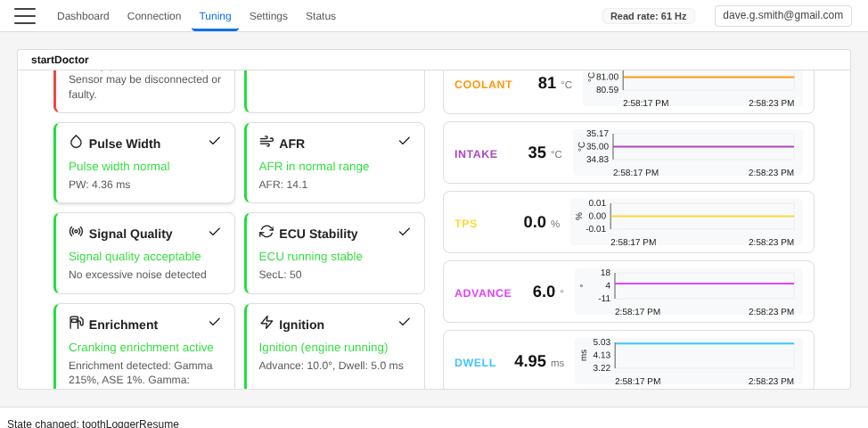Open the hamburger navigation menu
Viewport: 868px width, 428px height.
point(25,16)
